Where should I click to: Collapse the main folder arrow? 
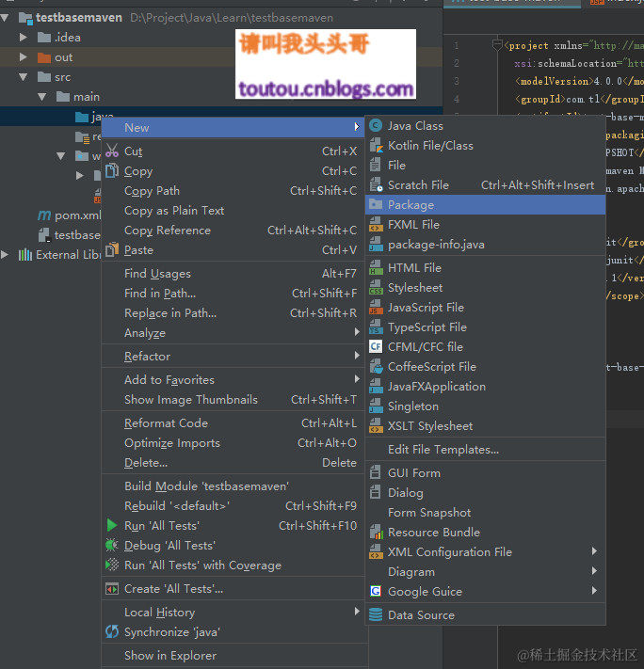(x=42, y=97)
